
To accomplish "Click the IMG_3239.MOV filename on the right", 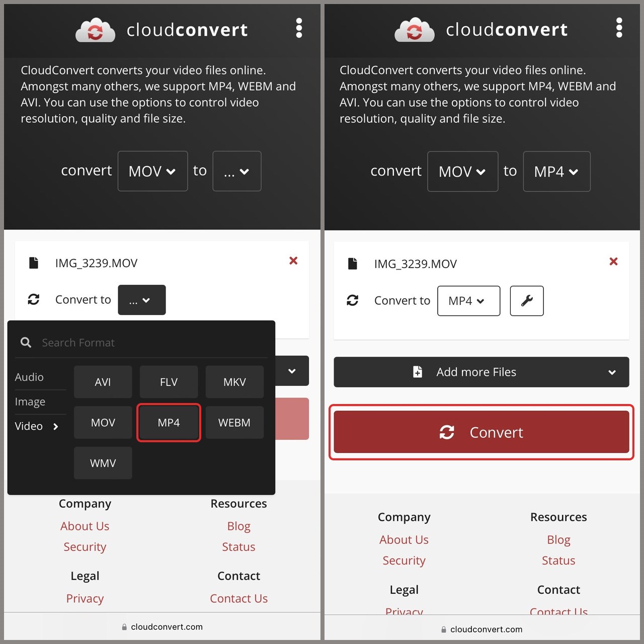I will click(416, 264).
